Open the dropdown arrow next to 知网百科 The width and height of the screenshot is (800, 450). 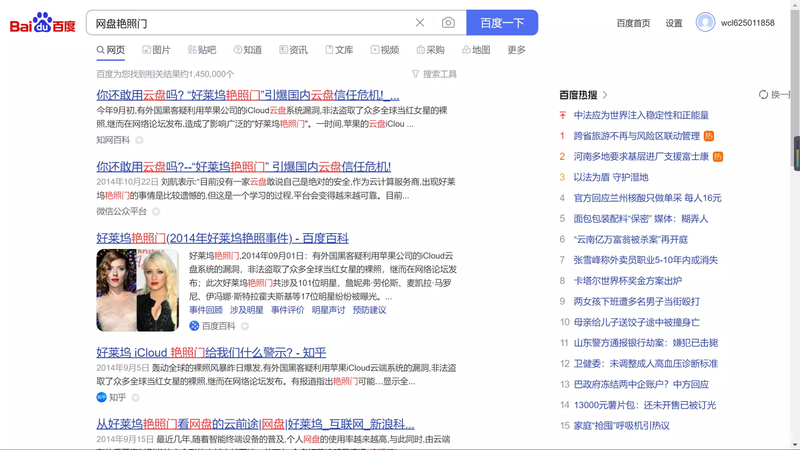[x=139, y=140]
